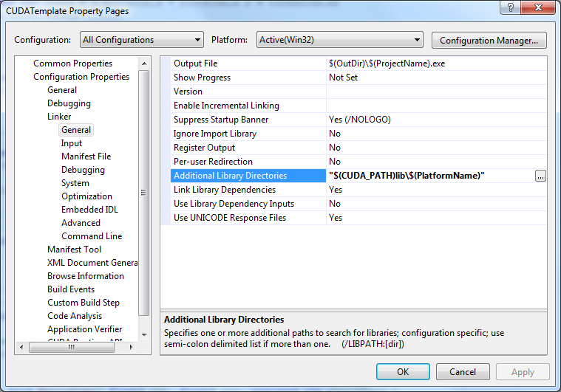Click the Not Set value of Show Progress

(x=343, y=78)
